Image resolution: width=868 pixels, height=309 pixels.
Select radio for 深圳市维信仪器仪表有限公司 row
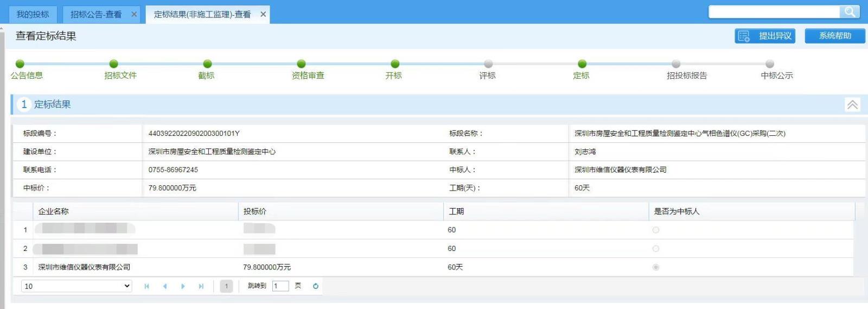656,267
